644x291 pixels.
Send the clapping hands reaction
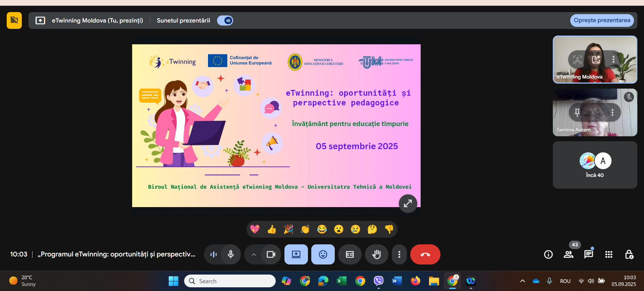click(x=305, y=229)
